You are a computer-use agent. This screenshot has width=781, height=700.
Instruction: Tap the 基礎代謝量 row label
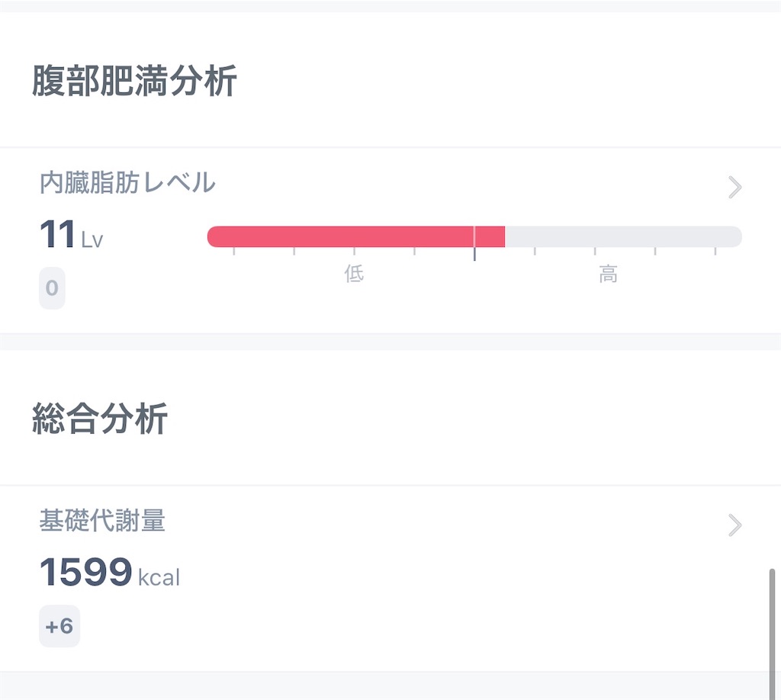pos(102,520)
